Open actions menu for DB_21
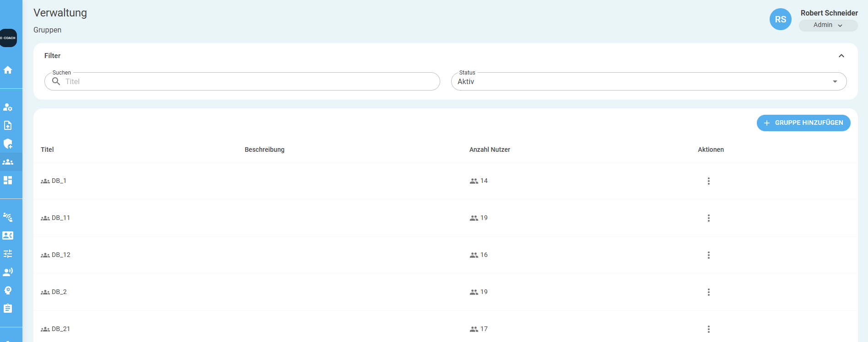This screenshot has width=868, height=342. tap(709, 329)
